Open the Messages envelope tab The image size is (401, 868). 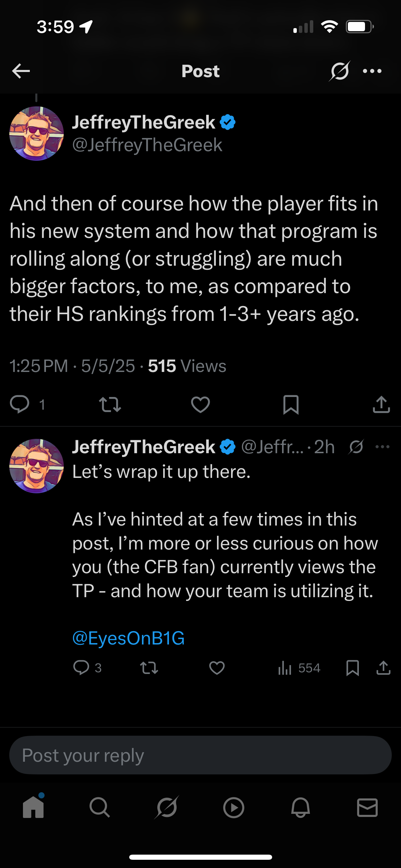point(367,808)
